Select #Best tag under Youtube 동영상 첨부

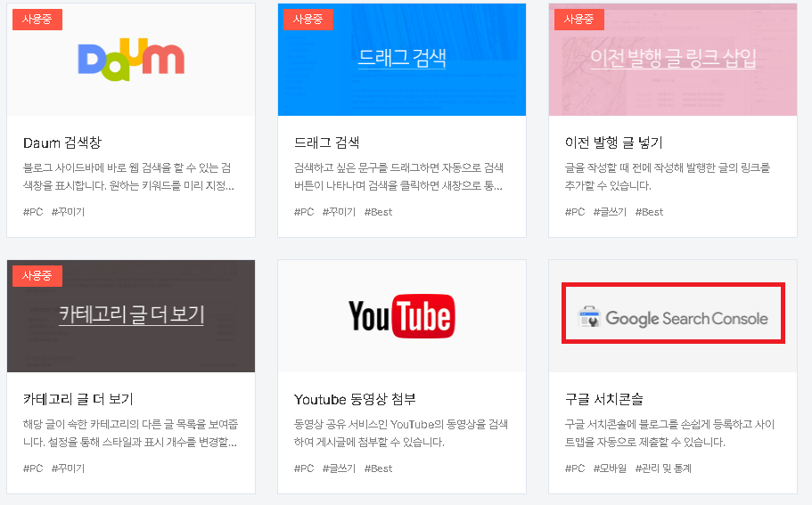point(379,468)
